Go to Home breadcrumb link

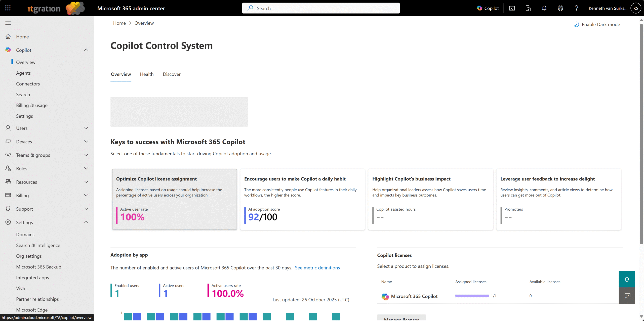click(x=119, y=23)
